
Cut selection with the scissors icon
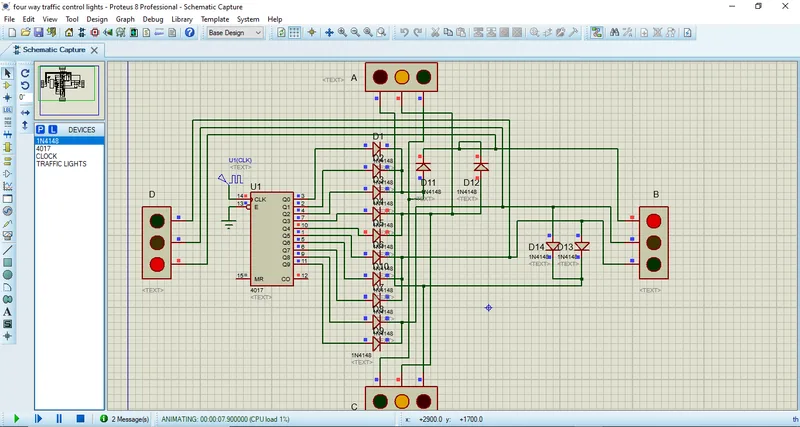click(x=435, y=33)
